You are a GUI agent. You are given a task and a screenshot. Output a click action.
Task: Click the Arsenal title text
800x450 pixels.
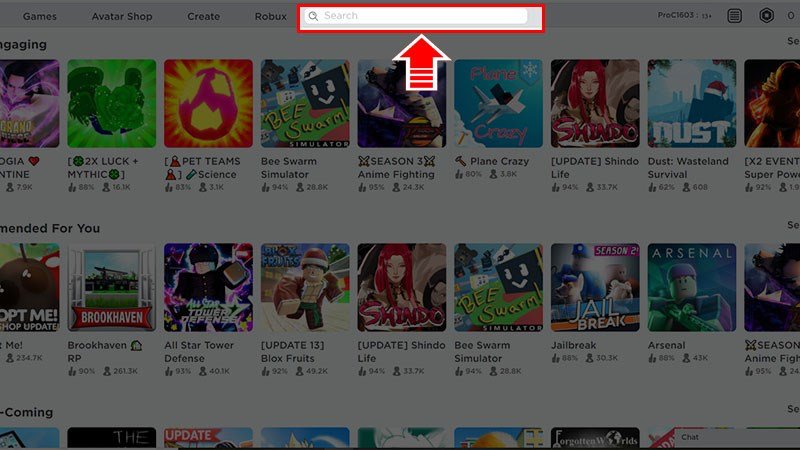(x=666, y=345)
